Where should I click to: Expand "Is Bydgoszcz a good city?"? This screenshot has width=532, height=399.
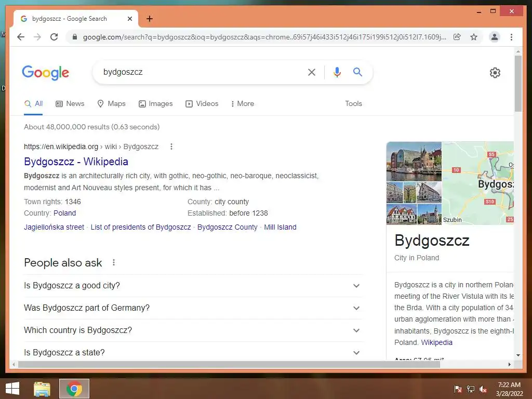pyautogui.click(x=192, y=286)
